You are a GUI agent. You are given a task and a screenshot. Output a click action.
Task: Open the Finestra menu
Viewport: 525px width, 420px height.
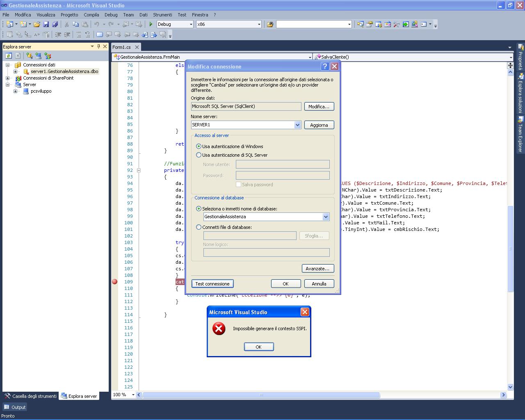pos(200,14)
